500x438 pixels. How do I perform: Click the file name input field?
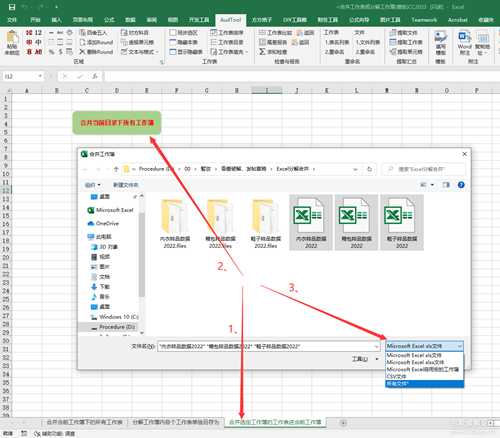pyautogui.click(x=266, y=347)
